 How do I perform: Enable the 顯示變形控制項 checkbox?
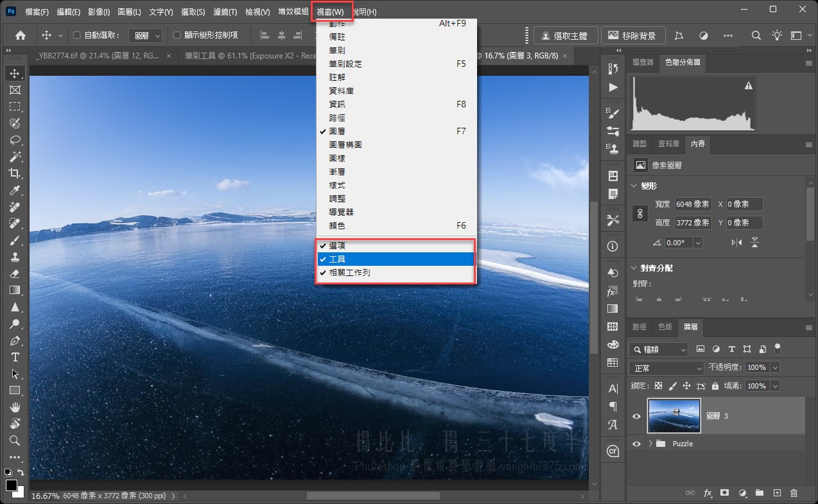pyautogui.click(x=177, y=35)
